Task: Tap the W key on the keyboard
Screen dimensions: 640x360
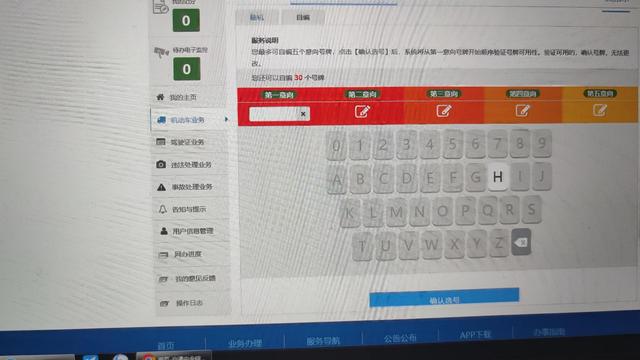Action: pos(431,245)
